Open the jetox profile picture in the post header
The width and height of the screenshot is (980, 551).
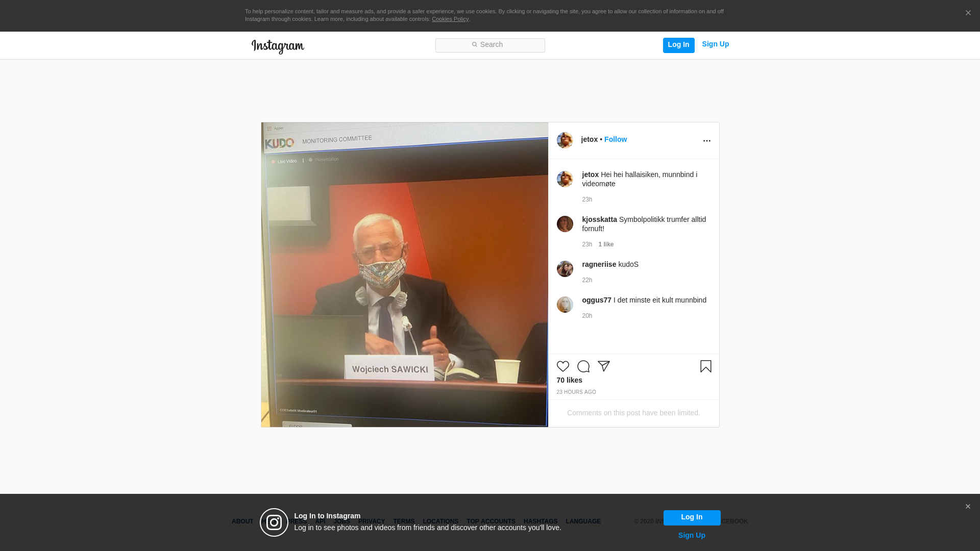point(565,140)
